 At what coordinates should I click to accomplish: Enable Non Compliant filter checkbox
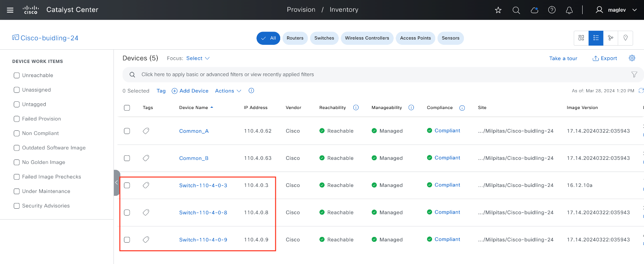coord(17,133)
